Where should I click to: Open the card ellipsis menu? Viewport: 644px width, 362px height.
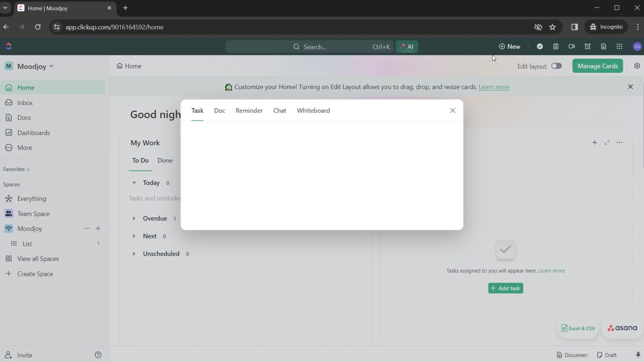[x=619, y=142]
